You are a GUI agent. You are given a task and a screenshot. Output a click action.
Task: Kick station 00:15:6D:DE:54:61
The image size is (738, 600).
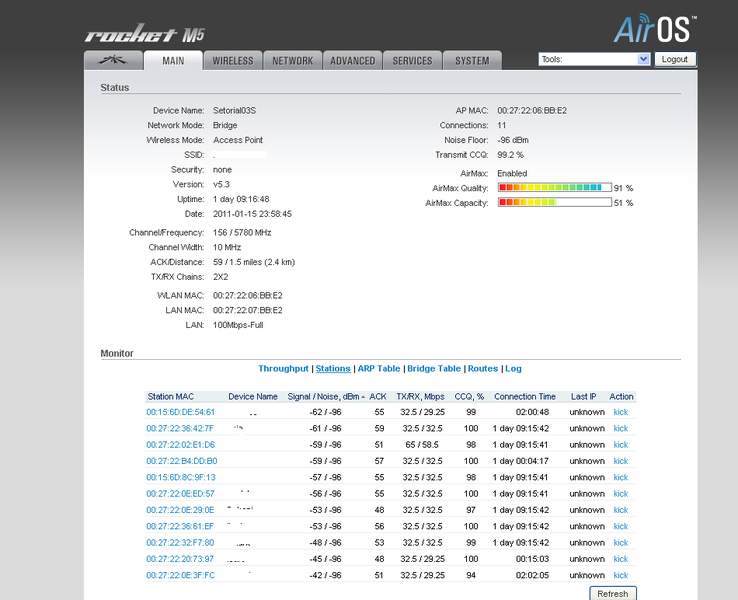point(620,412)
